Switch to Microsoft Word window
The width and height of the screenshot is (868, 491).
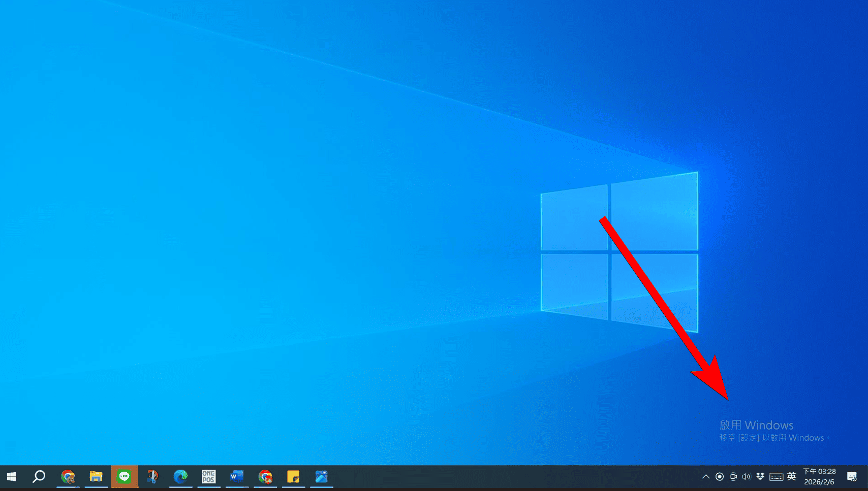click(x=237, y=477)
